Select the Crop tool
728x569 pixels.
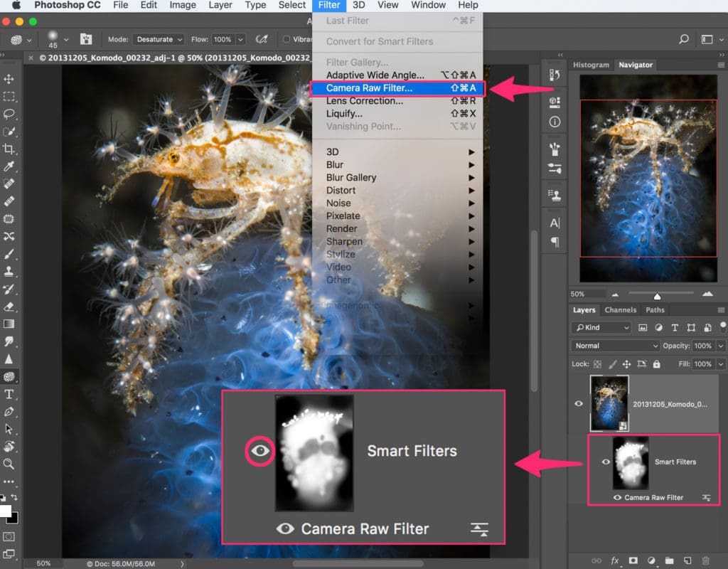(x=9, y=149)
